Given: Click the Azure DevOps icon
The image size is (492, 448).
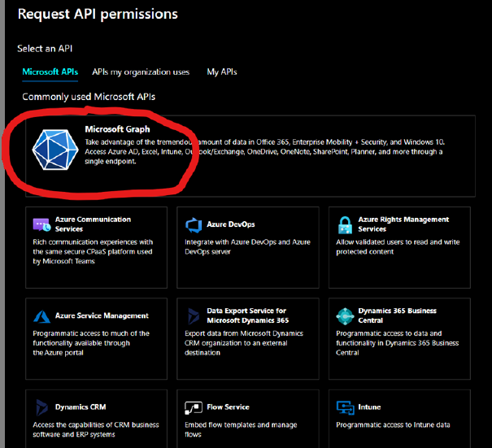Looking at the screenshot, I should tap(193, 224).
